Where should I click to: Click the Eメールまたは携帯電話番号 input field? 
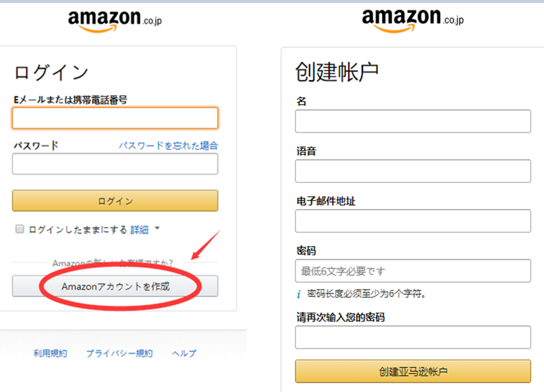click(115, 118)
